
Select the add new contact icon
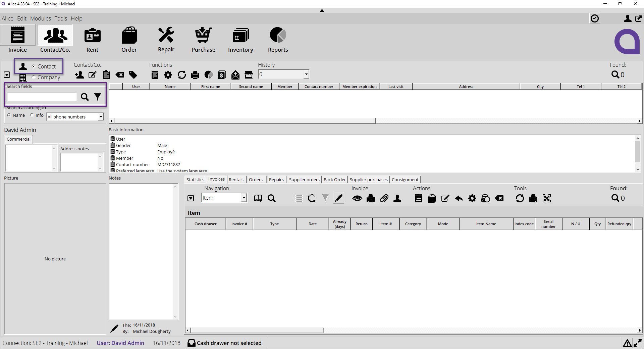tap(79, 75)
